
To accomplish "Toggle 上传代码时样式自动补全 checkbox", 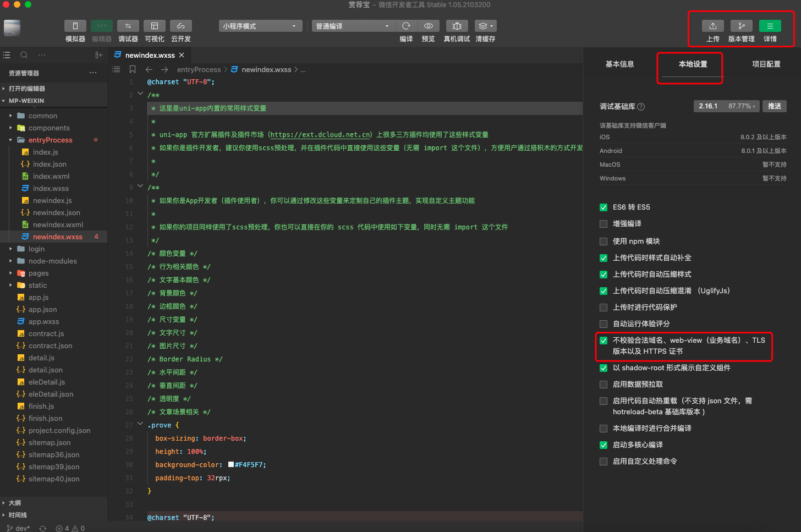I will (x=604, y=258).
